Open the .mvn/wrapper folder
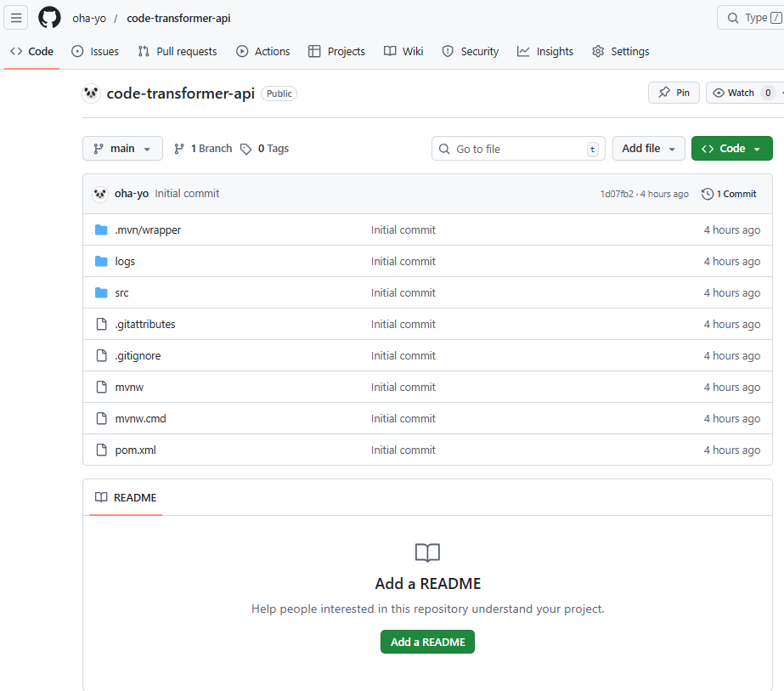This screenshot has width=784, height=691. 148,230
